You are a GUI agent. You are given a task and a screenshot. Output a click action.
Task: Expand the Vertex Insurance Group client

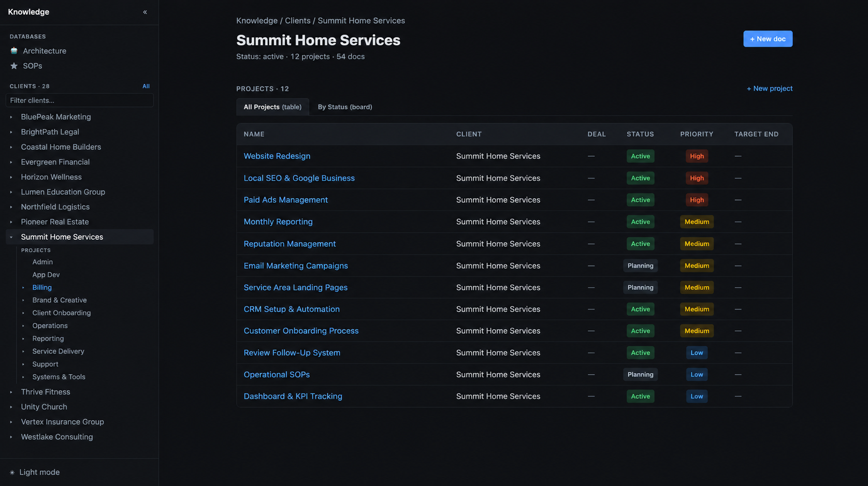[x=11, y=422]
